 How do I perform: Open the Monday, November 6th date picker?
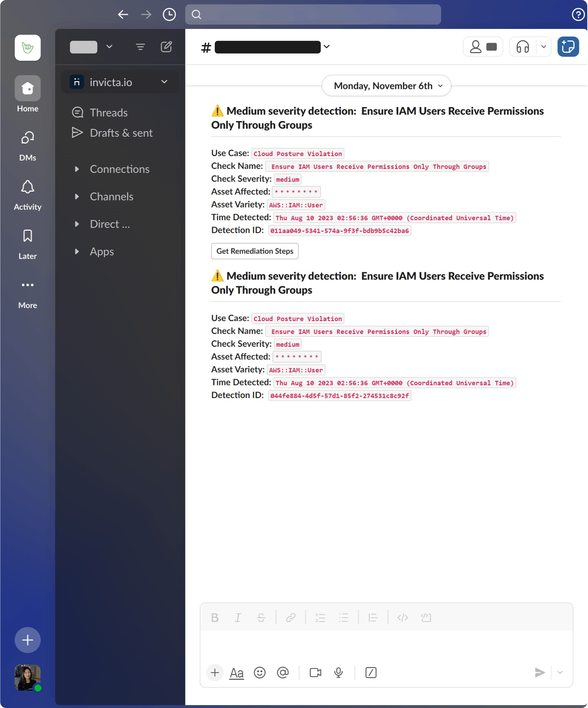tap(386, 86)
